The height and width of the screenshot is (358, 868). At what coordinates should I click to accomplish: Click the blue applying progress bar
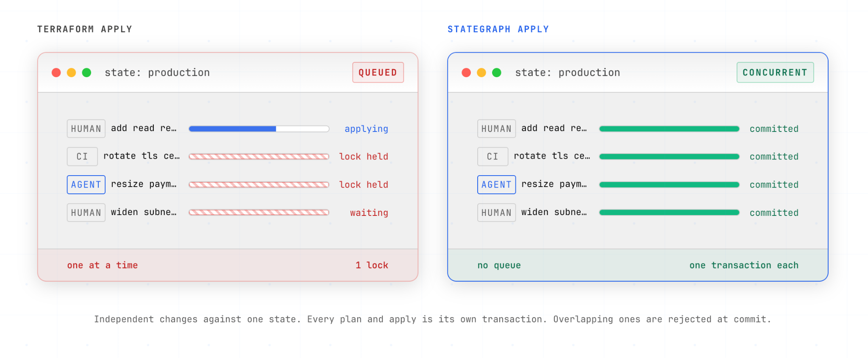pyautogui.click(x=259, y=129)
